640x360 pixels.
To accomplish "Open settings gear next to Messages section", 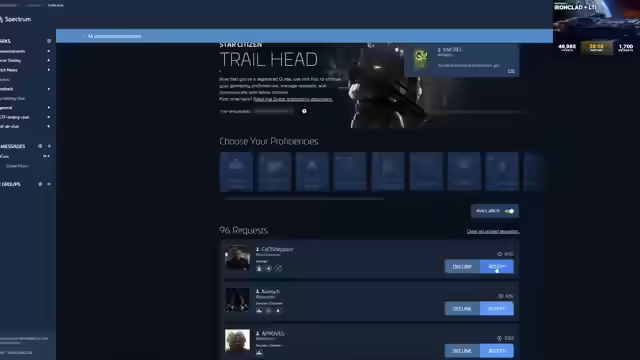I will pyautogui.click(x=40, y=146).
